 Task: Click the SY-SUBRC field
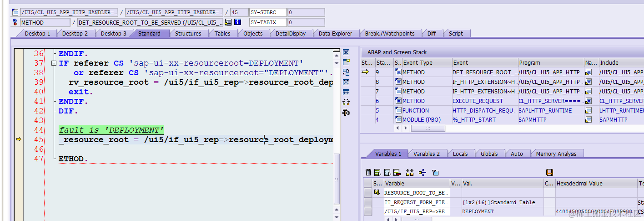(x=268, y=12)
